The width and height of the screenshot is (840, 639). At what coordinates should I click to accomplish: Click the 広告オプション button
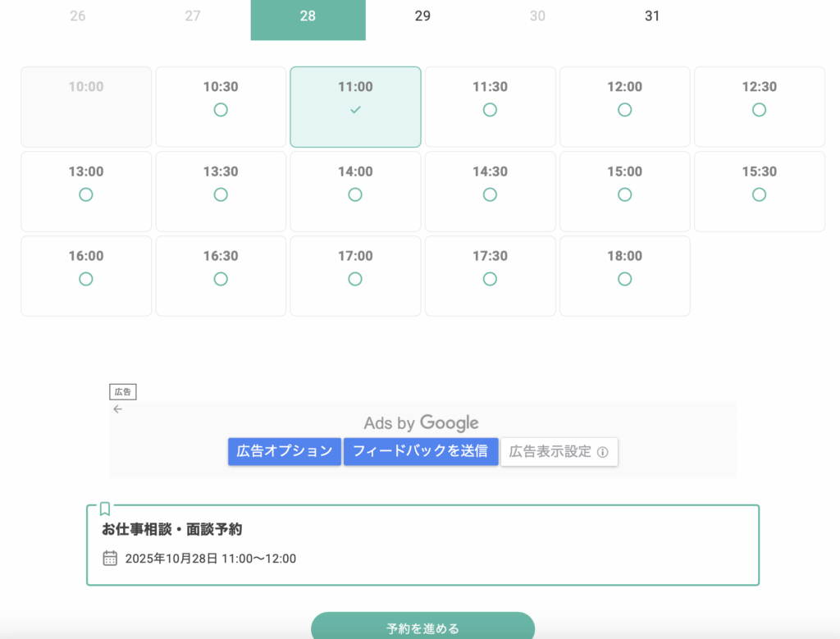pyautogui.click(x=285, y=451)
